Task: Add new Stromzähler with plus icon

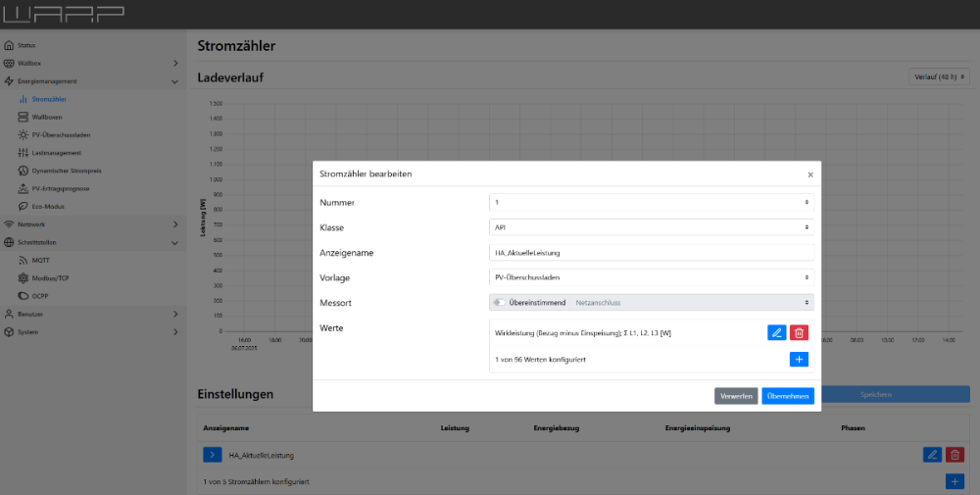Action: [x=955, y=481]
